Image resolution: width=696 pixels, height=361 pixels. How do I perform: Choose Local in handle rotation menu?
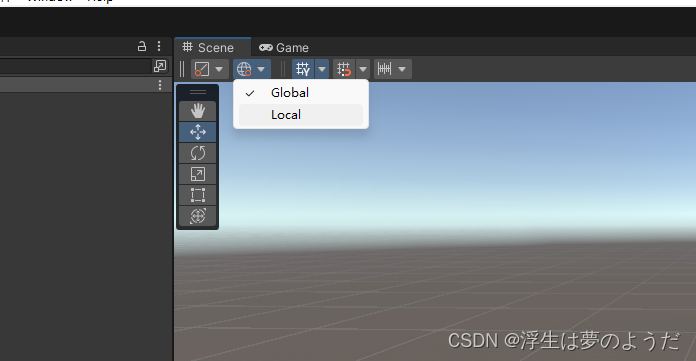(301, 115)
